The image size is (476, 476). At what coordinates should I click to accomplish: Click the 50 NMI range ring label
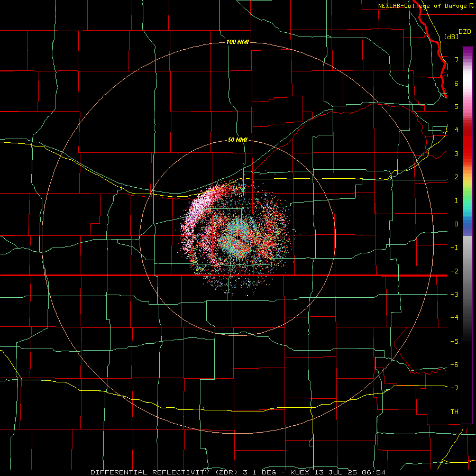[x=237, y=140]
